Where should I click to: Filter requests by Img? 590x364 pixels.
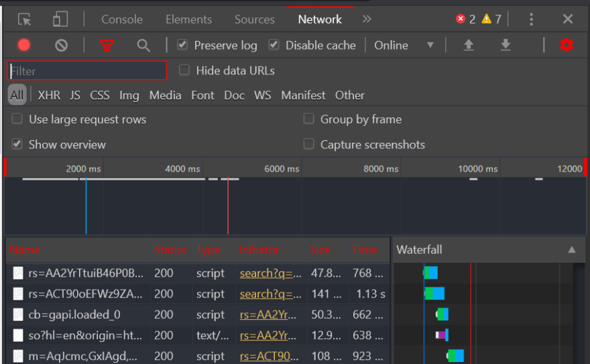tap(129, 95)
